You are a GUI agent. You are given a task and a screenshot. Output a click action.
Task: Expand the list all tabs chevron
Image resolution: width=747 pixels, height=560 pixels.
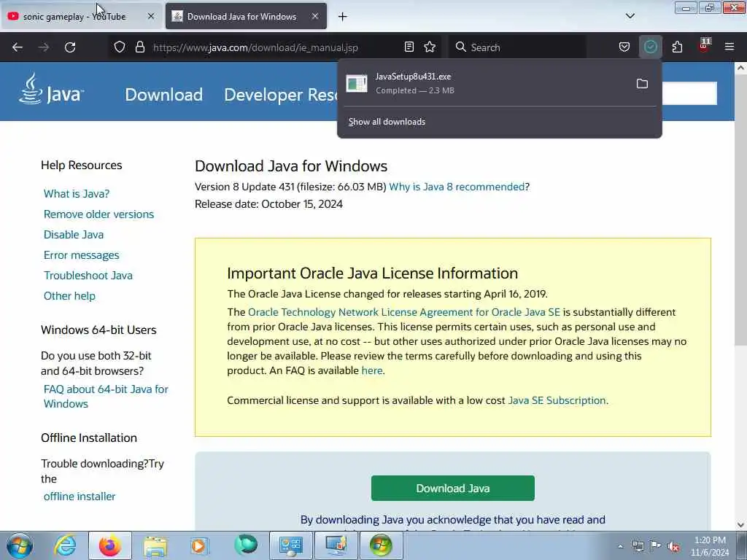click(x=630, y=16)
